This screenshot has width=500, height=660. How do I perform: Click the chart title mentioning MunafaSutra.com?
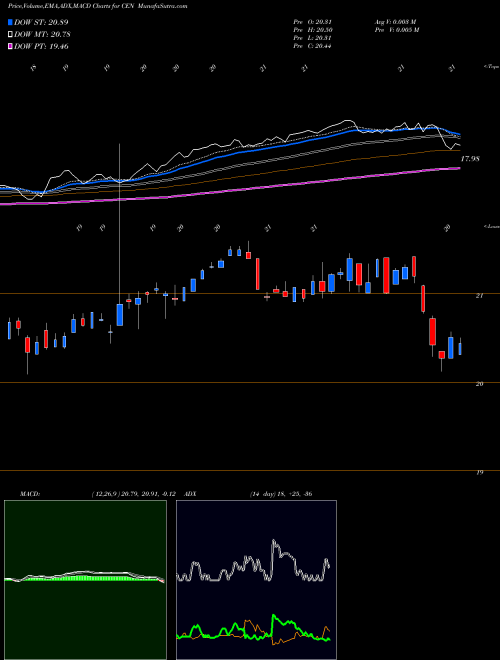[98, 6]
